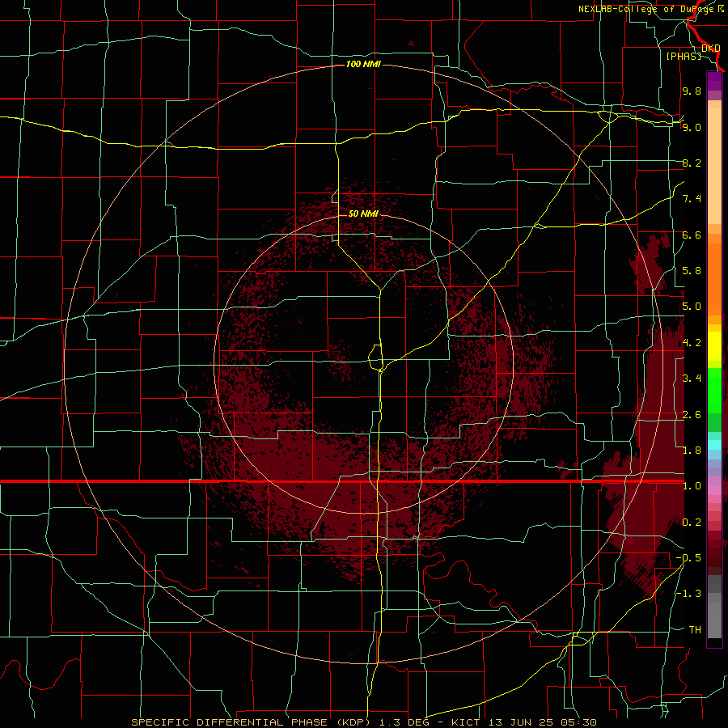Click the 6.6 color scale value
The height and width of the screenshot is (728, 728).
click(x=692, y=235)
